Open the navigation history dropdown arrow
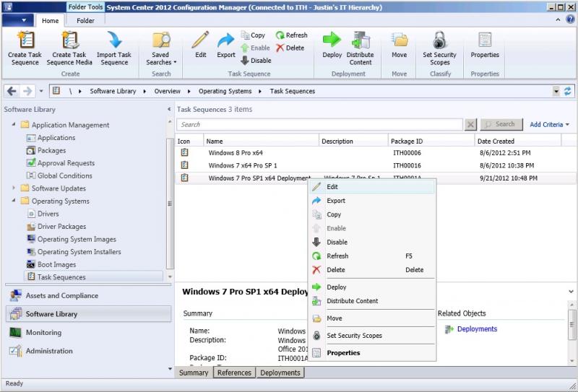Image resolution: width=578 pixels, height=392 pixels. [x=41, y=91]
